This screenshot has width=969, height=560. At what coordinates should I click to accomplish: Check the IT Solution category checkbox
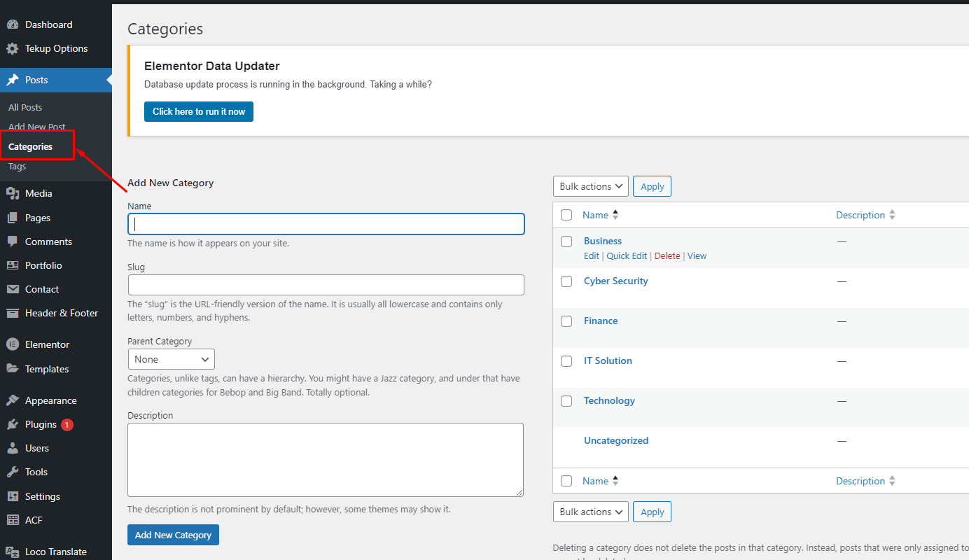tap(567, 361)
